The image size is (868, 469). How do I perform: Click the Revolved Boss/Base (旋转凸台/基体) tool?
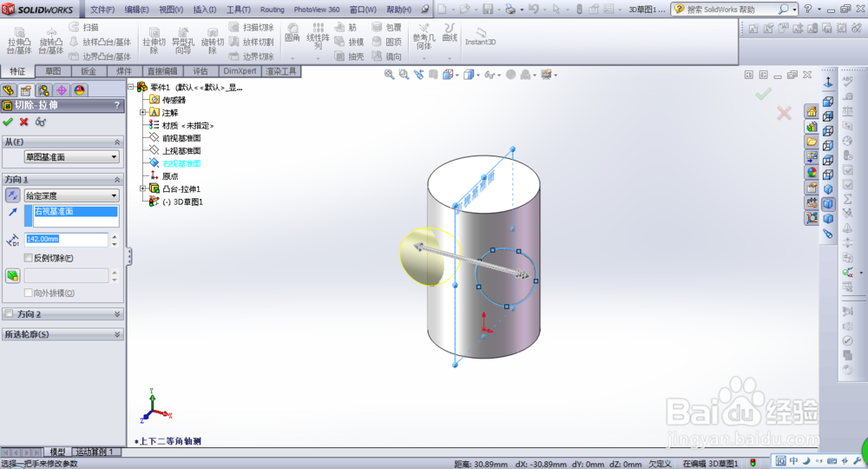point(51,41)
